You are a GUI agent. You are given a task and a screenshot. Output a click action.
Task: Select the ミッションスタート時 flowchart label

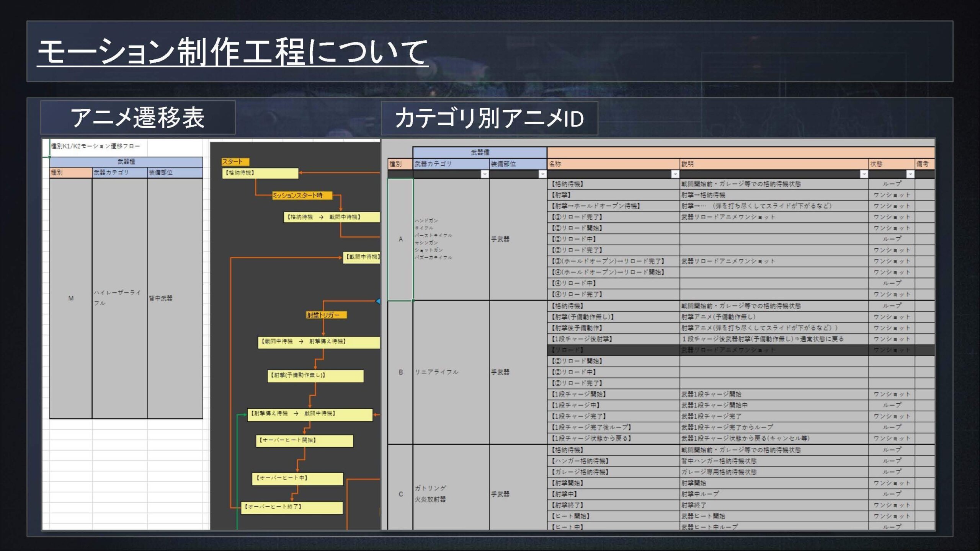(x=302, y=196)
